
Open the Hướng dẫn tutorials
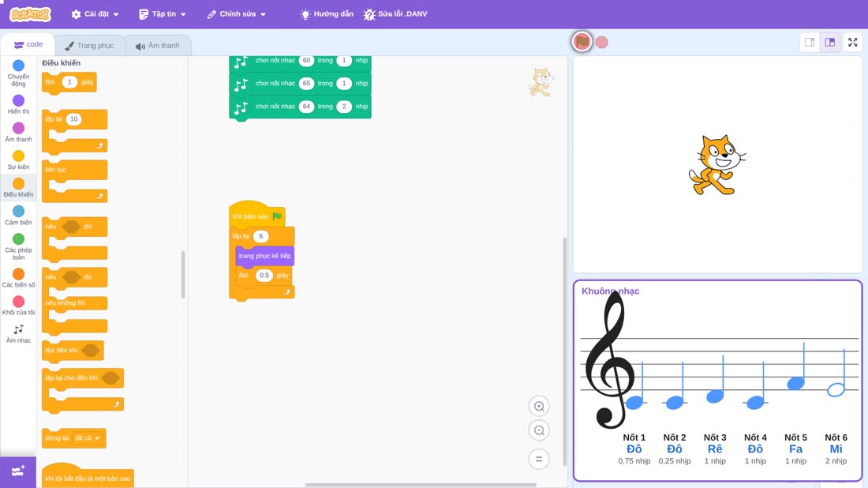pyautogui.click(x=327, y=14)
